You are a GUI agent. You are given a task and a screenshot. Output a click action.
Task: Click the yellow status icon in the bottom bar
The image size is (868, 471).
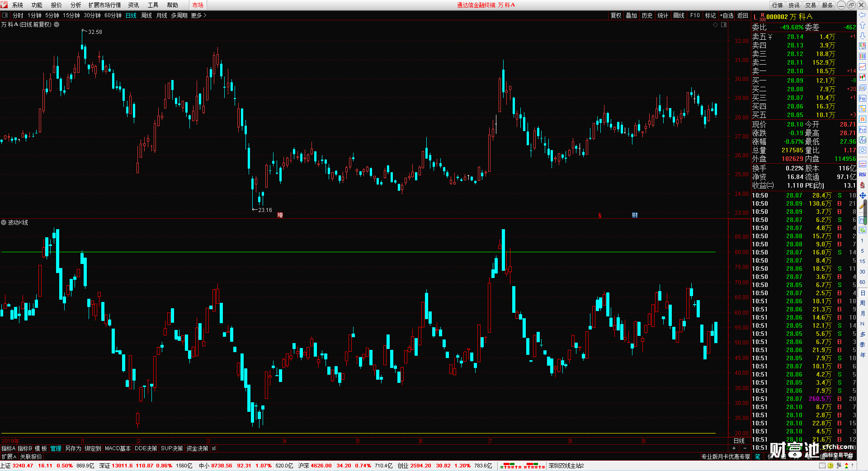[x=830, y=466]
